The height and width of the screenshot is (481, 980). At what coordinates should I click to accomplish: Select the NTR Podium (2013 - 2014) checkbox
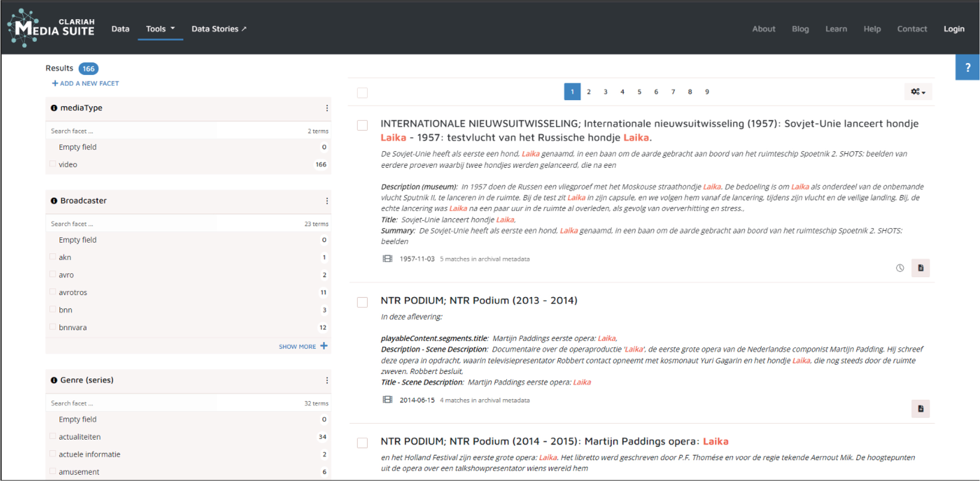362,302
